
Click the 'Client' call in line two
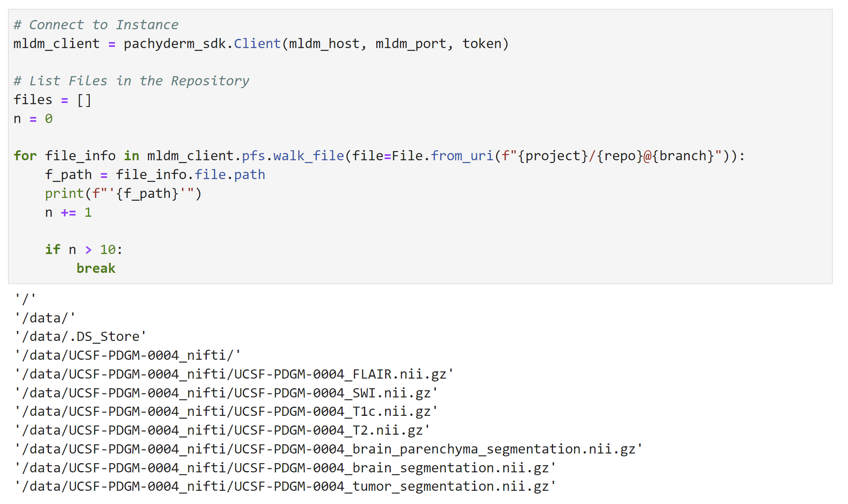pyautogui.click(x=257, y=43)
